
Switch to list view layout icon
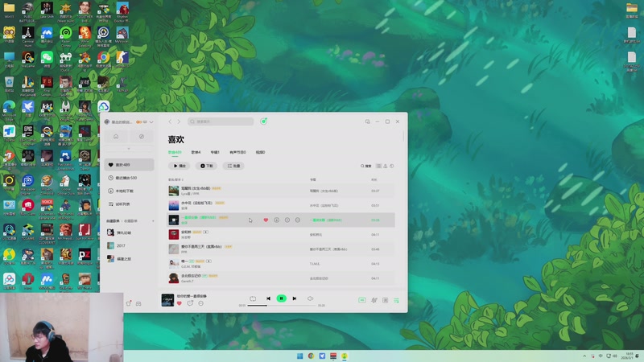click(378, 167)
